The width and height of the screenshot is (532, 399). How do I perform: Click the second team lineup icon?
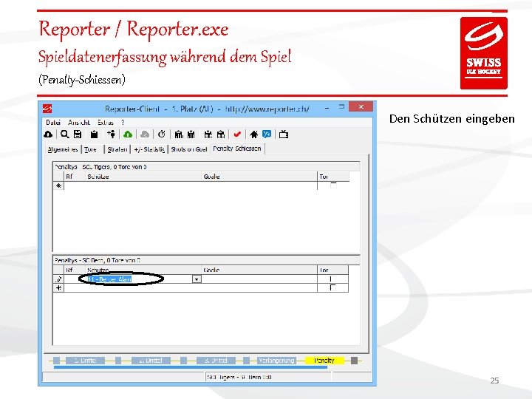(x=191, y=134)
